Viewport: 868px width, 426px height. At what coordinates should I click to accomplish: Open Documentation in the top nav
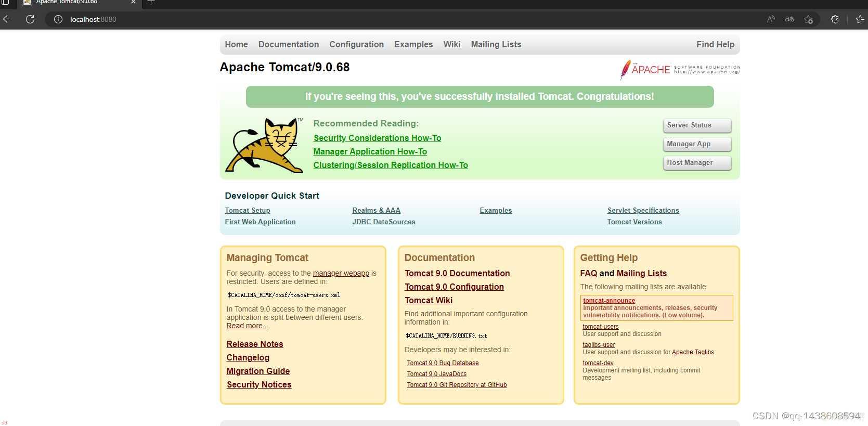tap(289, 45)
